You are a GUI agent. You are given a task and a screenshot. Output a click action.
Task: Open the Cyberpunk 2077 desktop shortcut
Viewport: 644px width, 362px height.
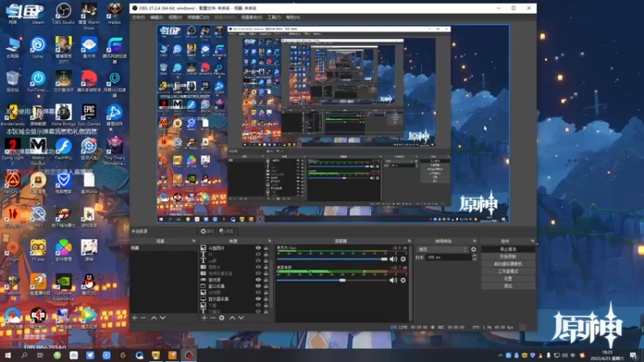click(x=64, y=50)
